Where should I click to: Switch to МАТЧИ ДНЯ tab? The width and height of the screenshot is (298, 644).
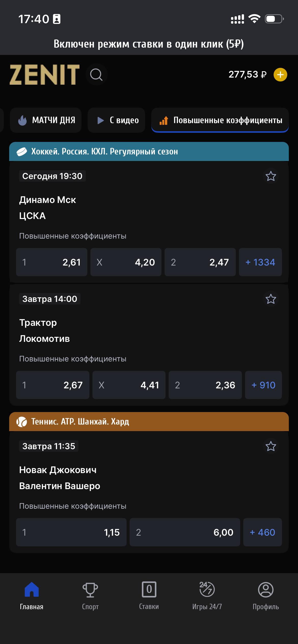(x=46, y=120)
